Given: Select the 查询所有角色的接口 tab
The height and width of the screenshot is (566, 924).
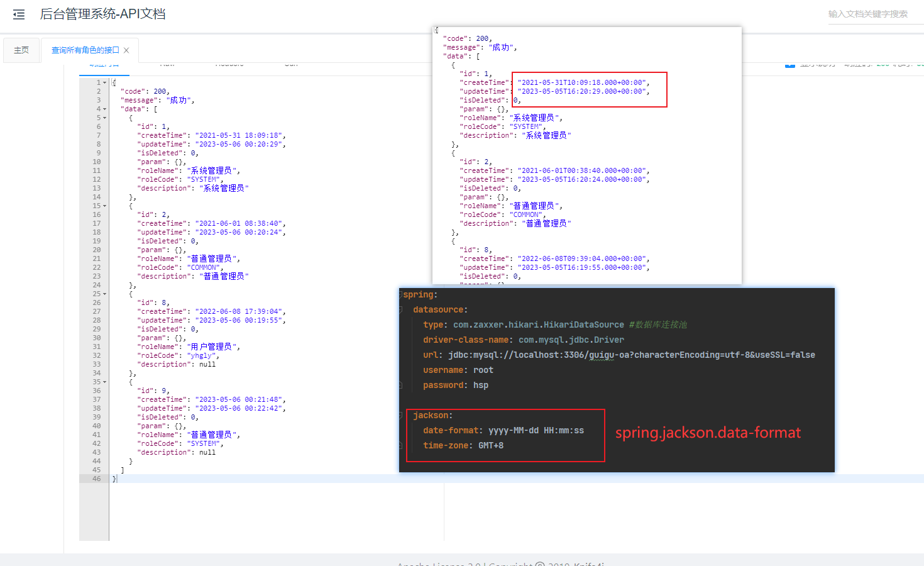Looking at the screenshot, I should point(85,50).
